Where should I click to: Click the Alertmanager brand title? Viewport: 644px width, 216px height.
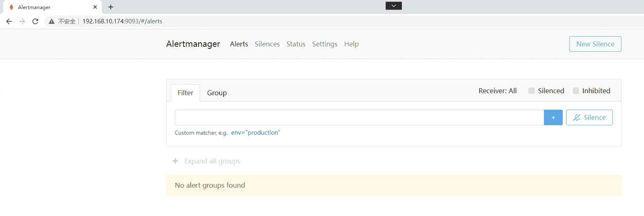tap(193, 44)
